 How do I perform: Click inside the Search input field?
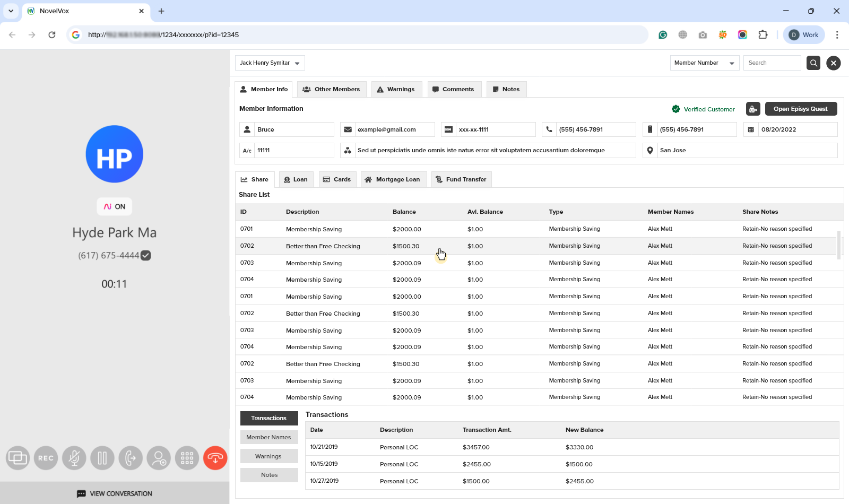click(772, 63)
